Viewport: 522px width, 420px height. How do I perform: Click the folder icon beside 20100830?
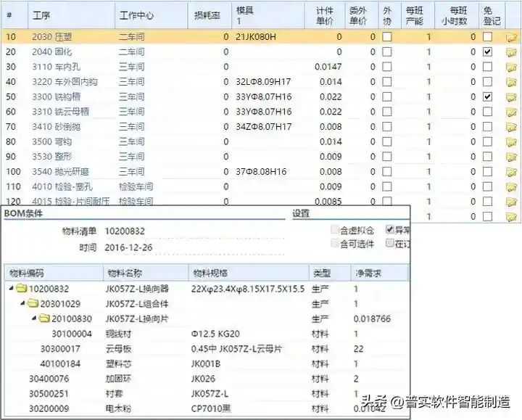coord(43,319)
